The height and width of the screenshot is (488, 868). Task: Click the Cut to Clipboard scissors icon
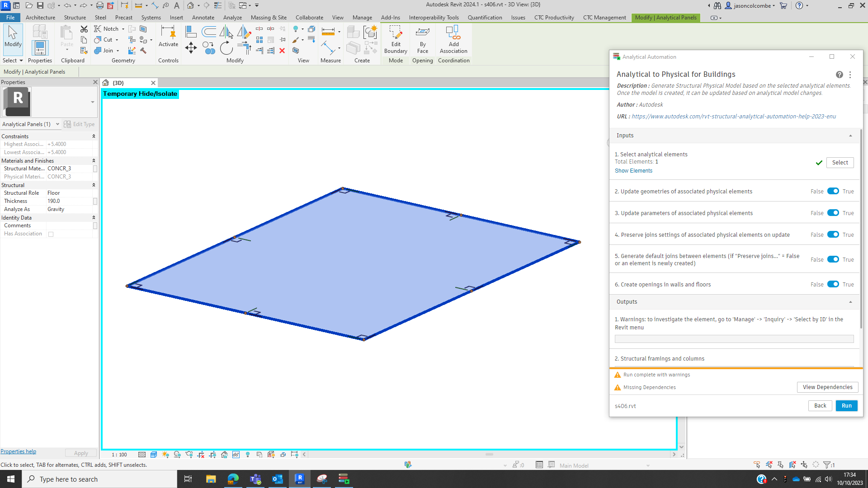[84, 29]
